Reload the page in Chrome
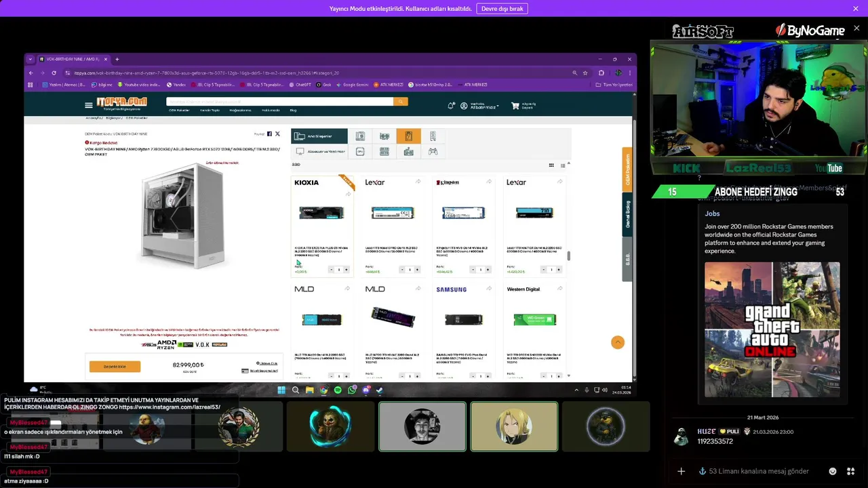The width and height of the screenshot is (868, 488). coord(54,73)
